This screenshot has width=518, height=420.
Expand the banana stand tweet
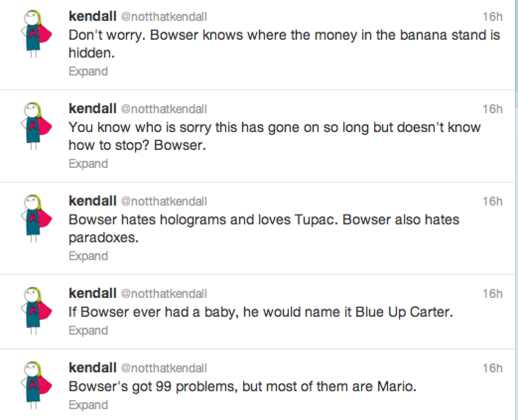click(88, 71)
